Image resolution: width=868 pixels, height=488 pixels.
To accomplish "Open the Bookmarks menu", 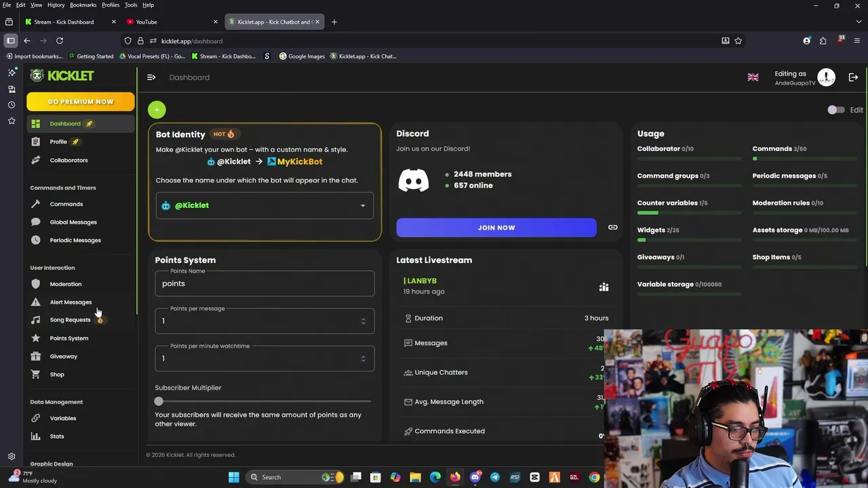I will pyautogui.click(x=83, y=5).
